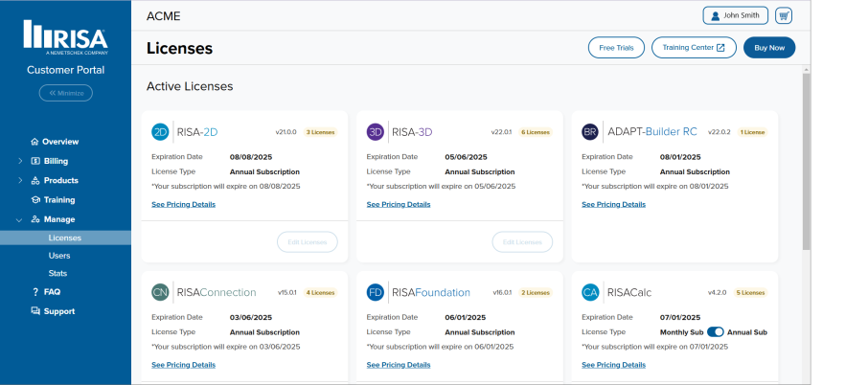Open the Stats submenu item
Screen dimensions: 868x385
(x=57, y=273)
